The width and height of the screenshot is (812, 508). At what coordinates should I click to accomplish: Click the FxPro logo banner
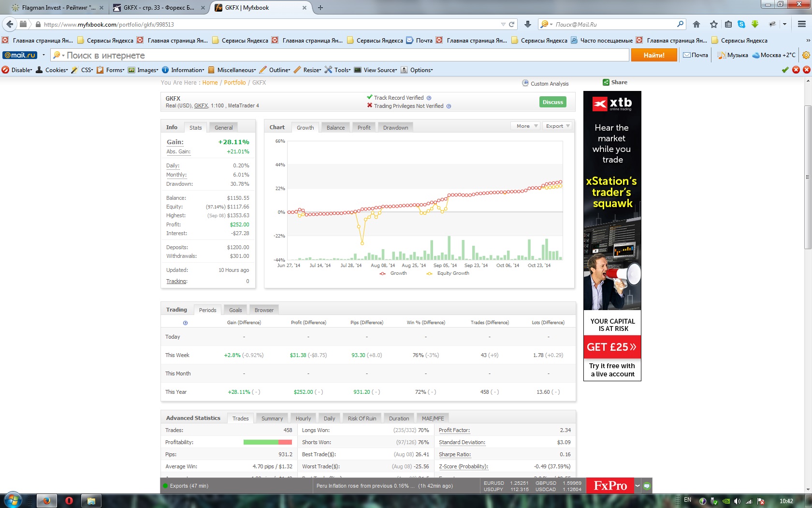pos(610,486)
